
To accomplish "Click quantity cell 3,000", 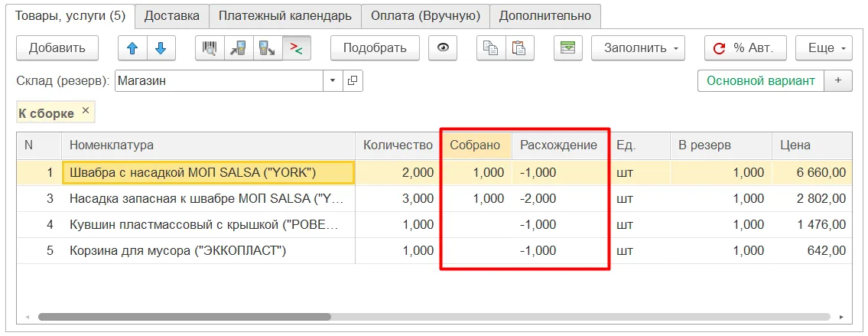I will (398, 198).
